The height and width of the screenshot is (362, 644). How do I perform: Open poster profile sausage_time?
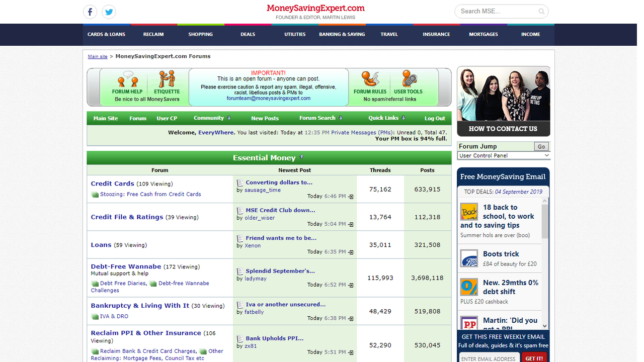pyautogui.click(x=263, y=190)
